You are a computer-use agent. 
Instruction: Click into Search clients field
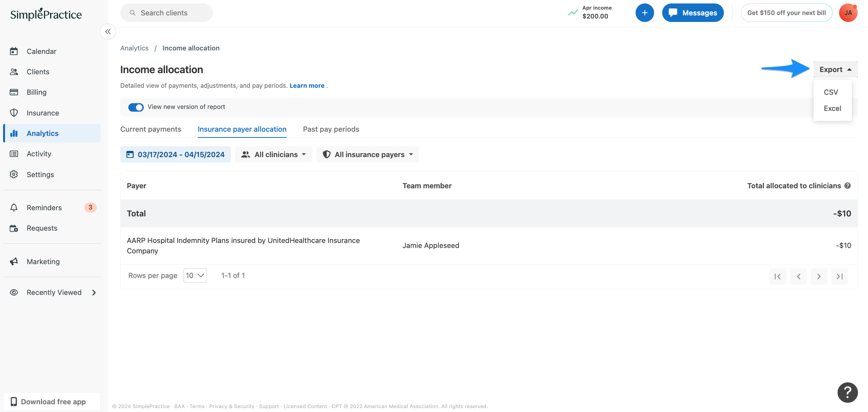click(x=167, y=13)
